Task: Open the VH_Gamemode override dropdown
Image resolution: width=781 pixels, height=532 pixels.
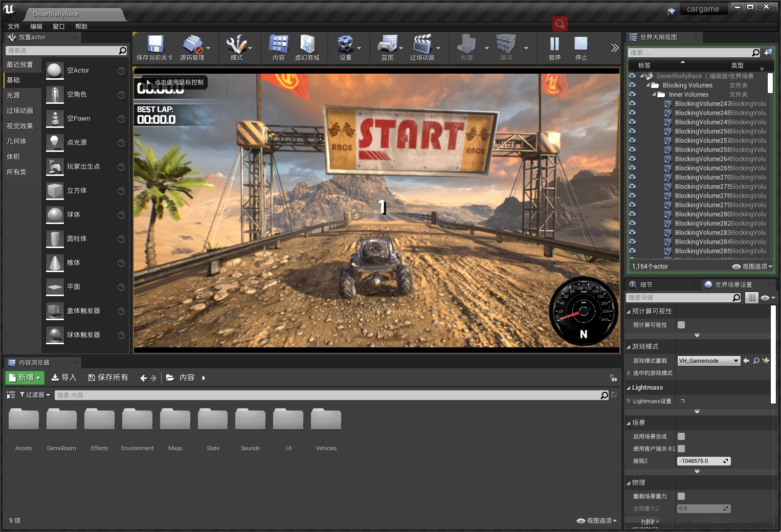Action: 708,361
